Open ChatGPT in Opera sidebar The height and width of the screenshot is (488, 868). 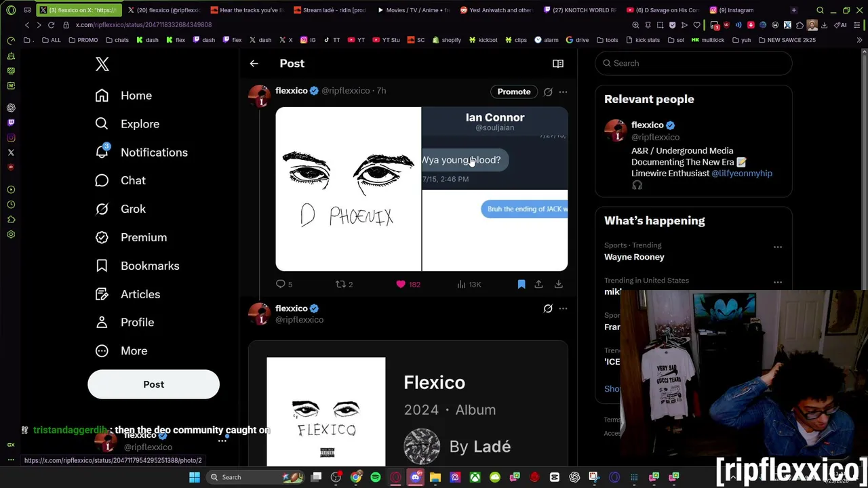point(11,108)
